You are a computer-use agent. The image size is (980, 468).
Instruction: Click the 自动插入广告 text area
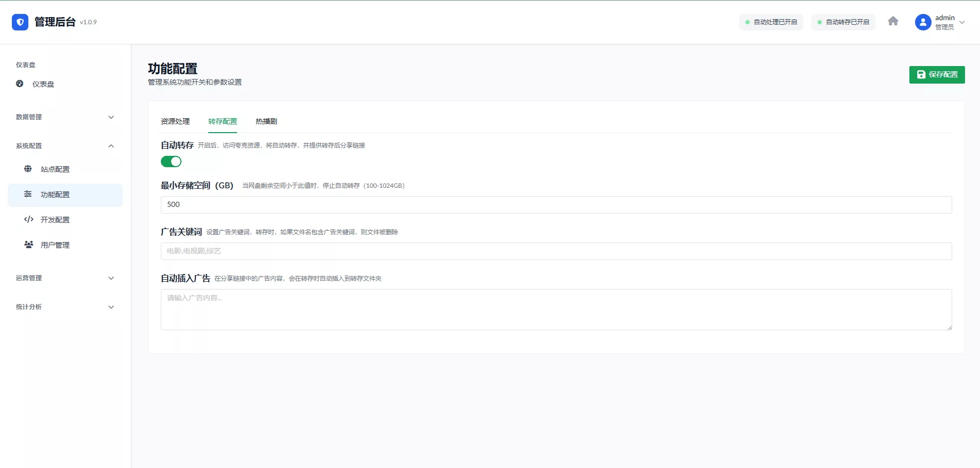click(x=556, y=310)
